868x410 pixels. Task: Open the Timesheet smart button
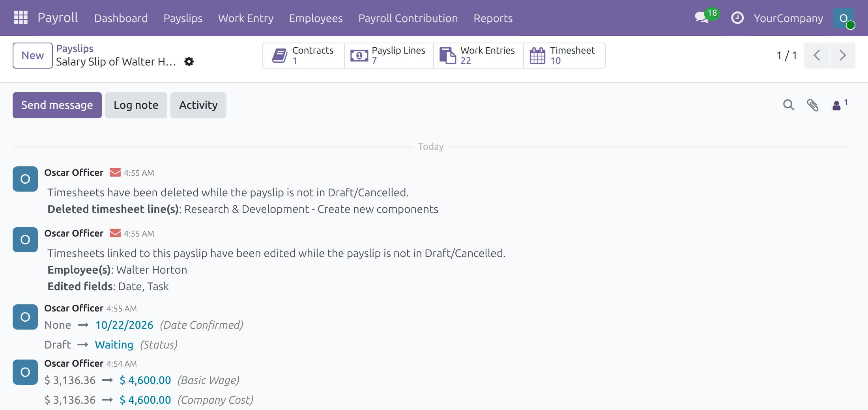pyautogui.click(x=565, y=56)
